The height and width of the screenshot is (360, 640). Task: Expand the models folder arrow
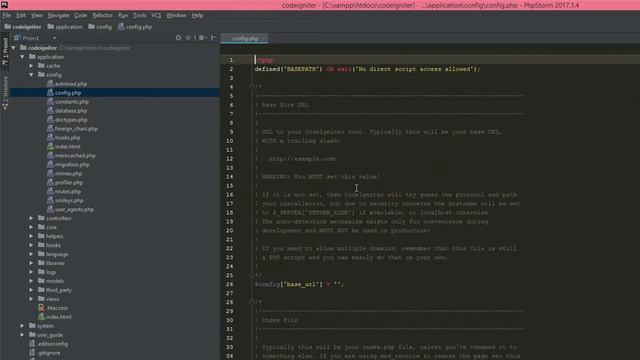click(x=31, y=281)
